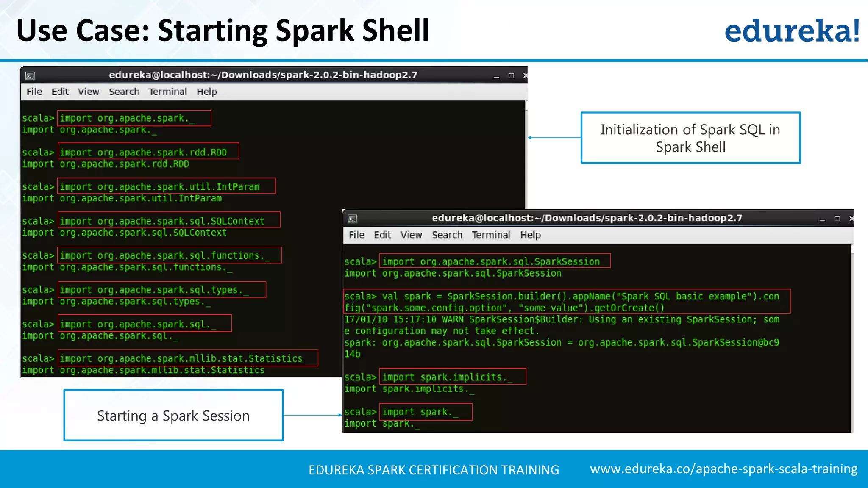Click the edureka! logo
868x488 pixels.
pos(792,30)
